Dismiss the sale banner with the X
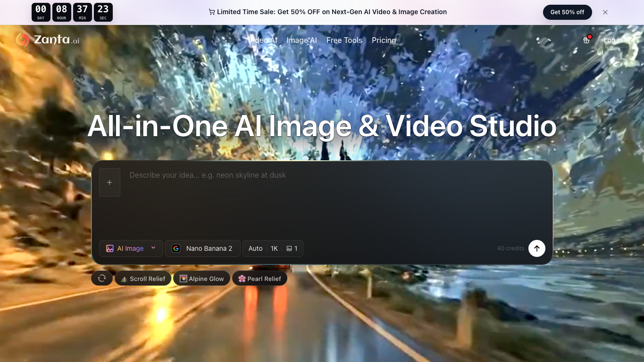 point(605,12)
